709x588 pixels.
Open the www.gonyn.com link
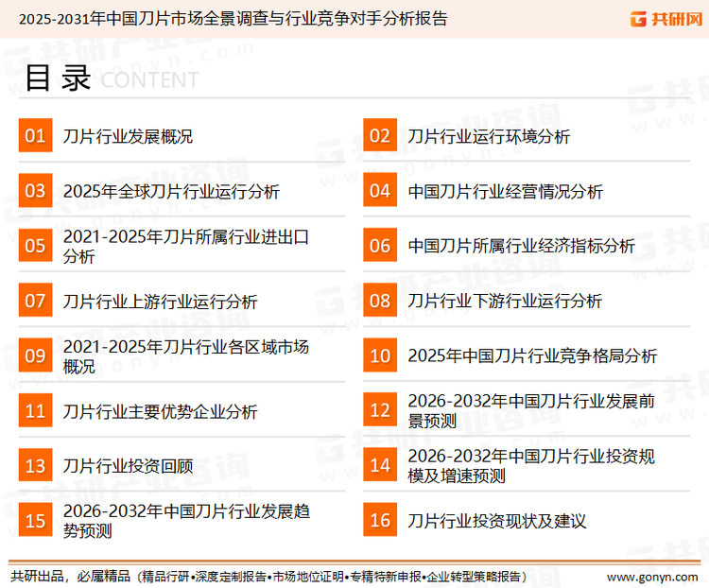652,578
